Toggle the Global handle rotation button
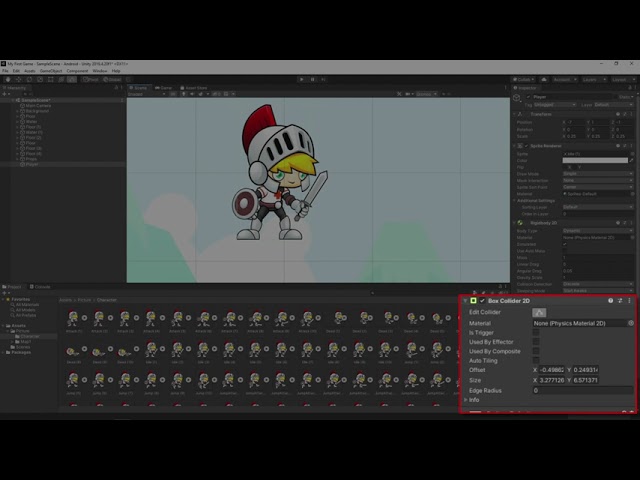640x480 pixels. tap(112, 79)
